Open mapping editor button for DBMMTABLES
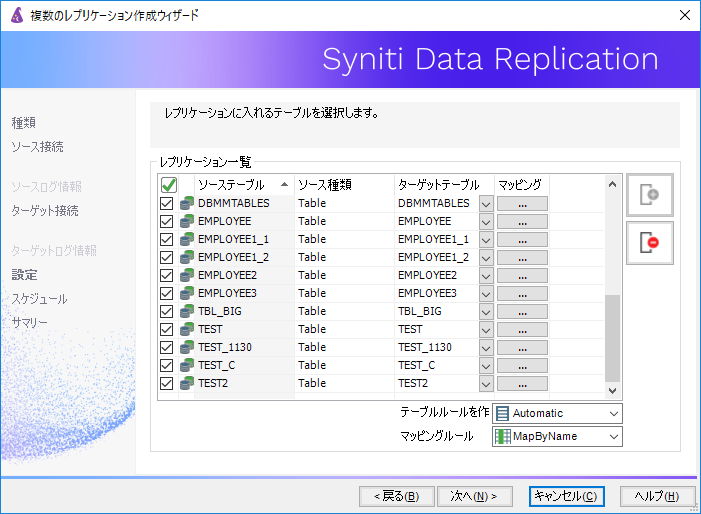This screenshot has width=701, height=514. tap(522, 204)
